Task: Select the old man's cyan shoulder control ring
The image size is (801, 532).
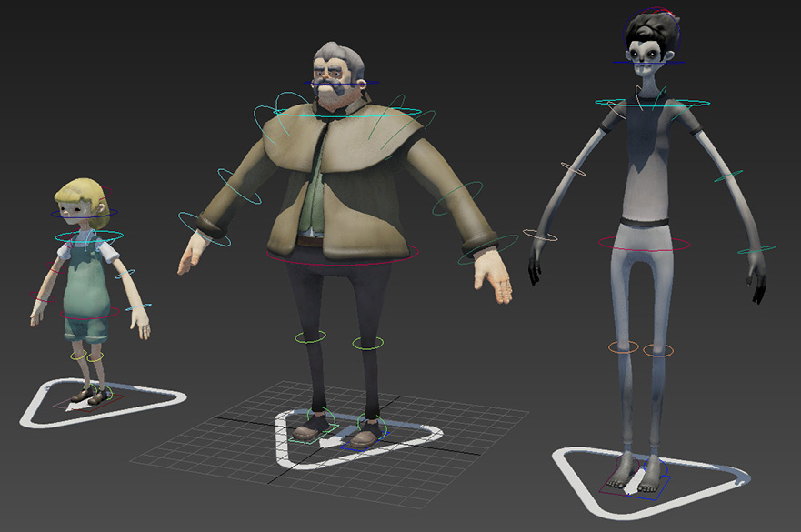Action: (x=347, y=112)
